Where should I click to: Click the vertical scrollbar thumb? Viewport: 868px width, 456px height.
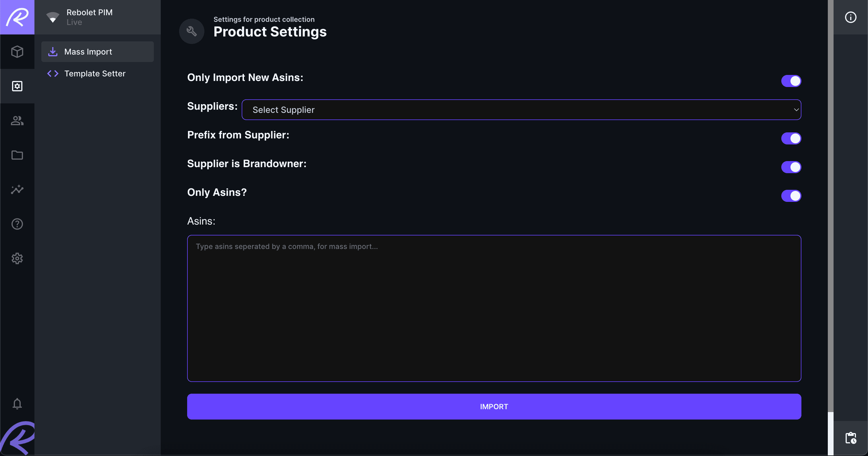pyautogui.click(x=831, y=206)
